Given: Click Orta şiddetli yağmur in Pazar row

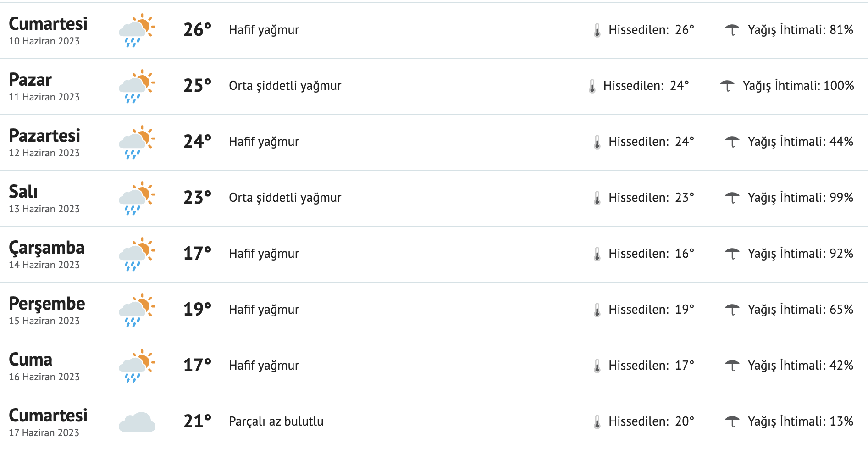Looking at the screenshot, I should (x=285, y=86).
